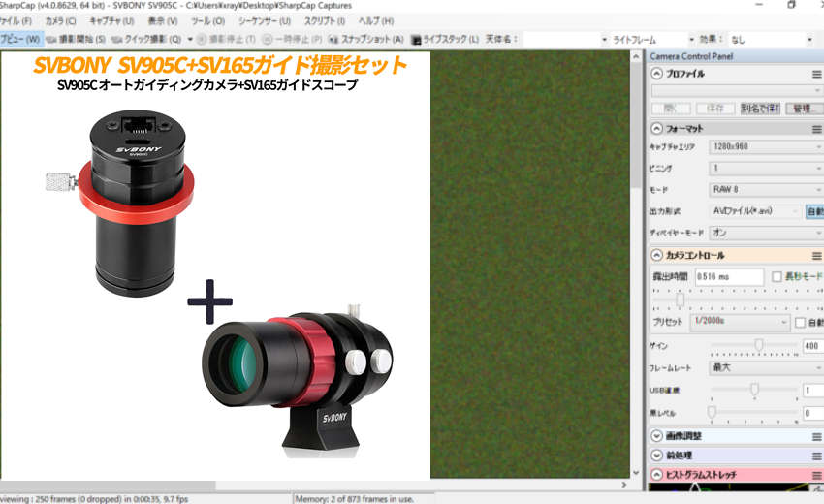This screenshot has width=824, height=504.
Task: Collapse the ヒストグラムストレッチ section
Action: (x=657, y=475)
